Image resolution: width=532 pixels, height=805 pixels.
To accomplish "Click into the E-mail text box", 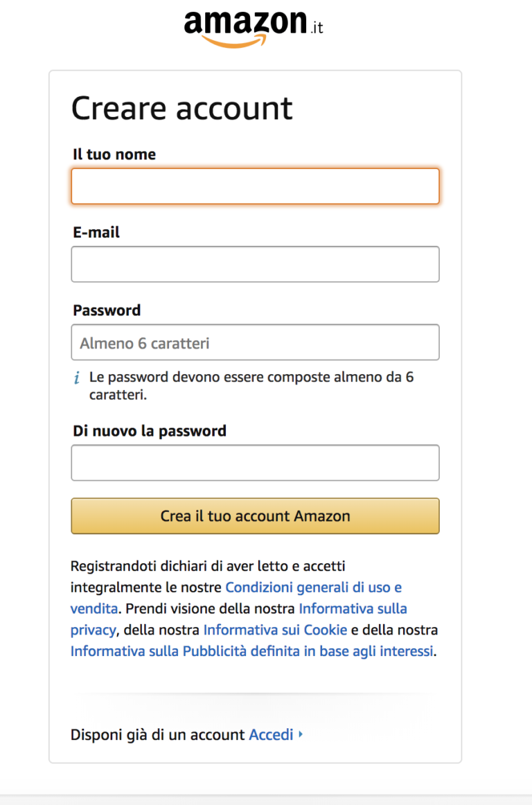I will 255,264.
